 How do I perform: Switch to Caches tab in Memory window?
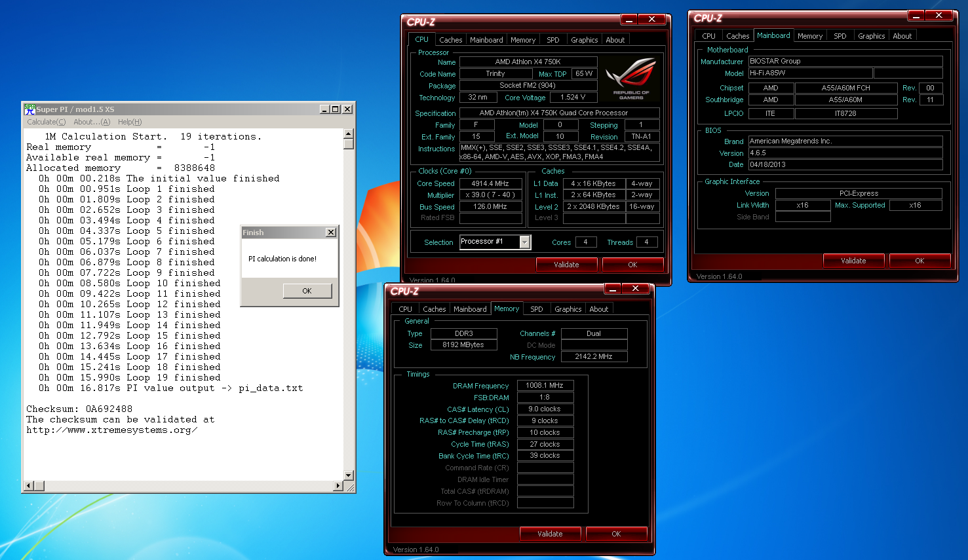pyautogui.click(x=434, y=309)
